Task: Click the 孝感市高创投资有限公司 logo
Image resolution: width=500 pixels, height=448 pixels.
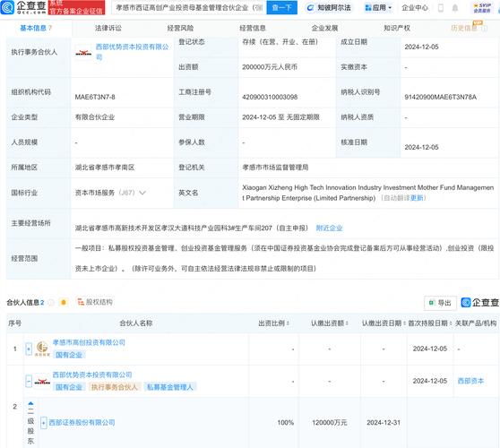Action: point(42,349)
